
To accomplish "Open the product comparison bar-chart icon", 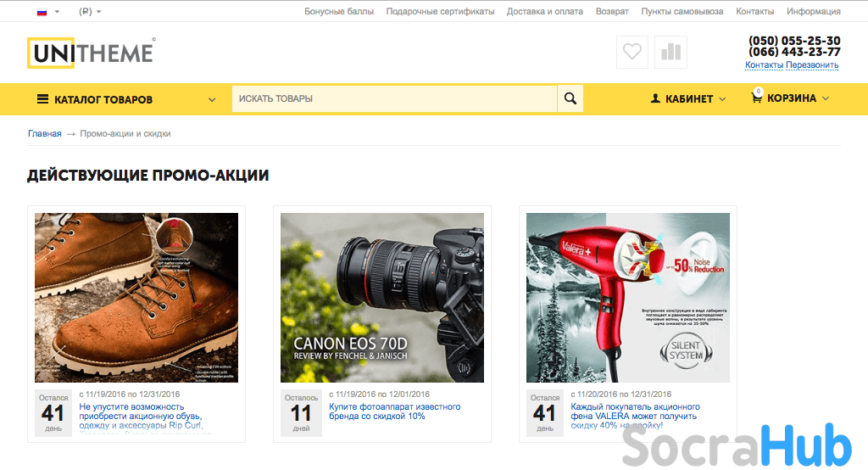I will (x=670, y=52).
